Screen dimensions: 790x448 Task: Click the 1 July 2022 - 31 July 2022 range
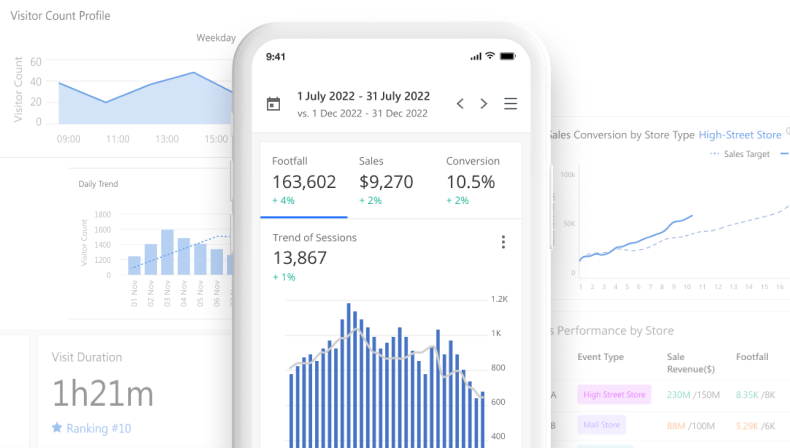(363, 96)
